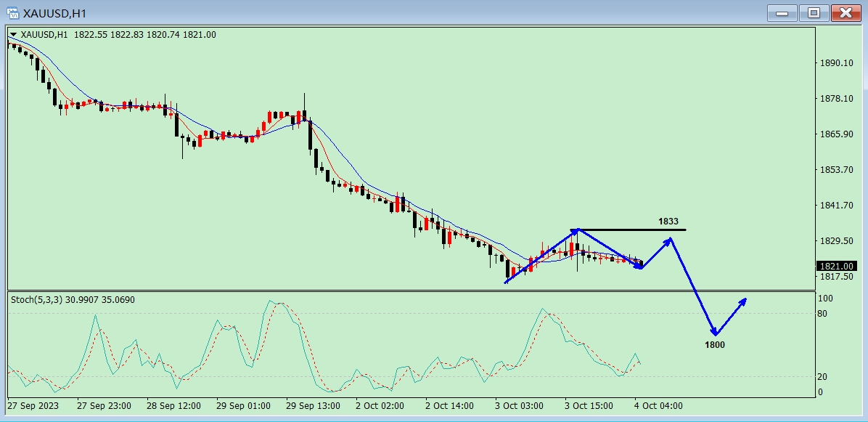Select the black horizontal line at 1833

click(631, 230)
